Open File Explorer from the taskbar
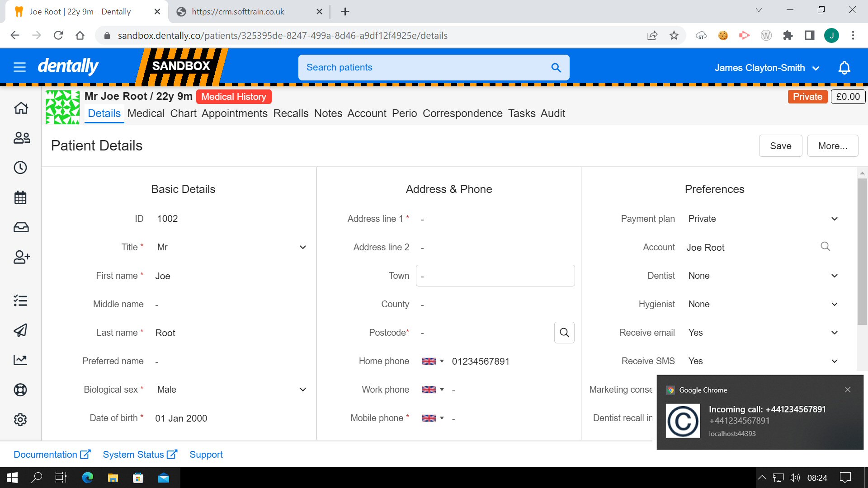 click(113, 478)
